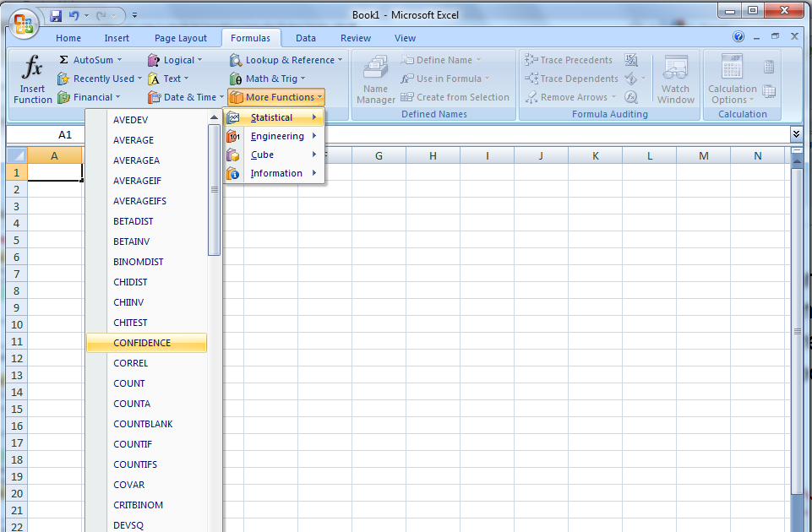Click the Evaluate Formula icon
Image resolution: width=812 pixels, height=532 pixels.
632,96
